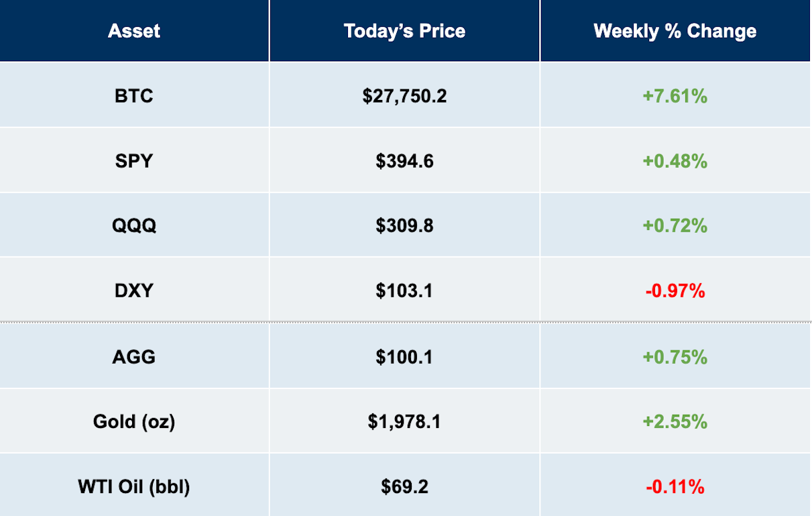Select the WTI Oil (bbl) cell

(x=134, y=486)
